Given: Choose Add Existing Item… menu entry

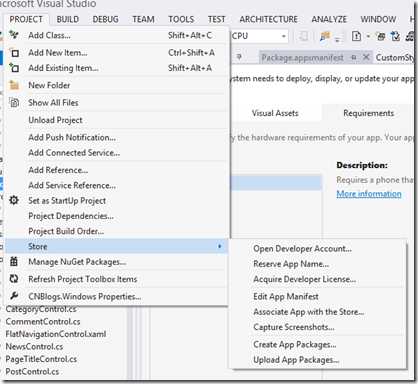Looking at the screenshot, I should point(117,68).
